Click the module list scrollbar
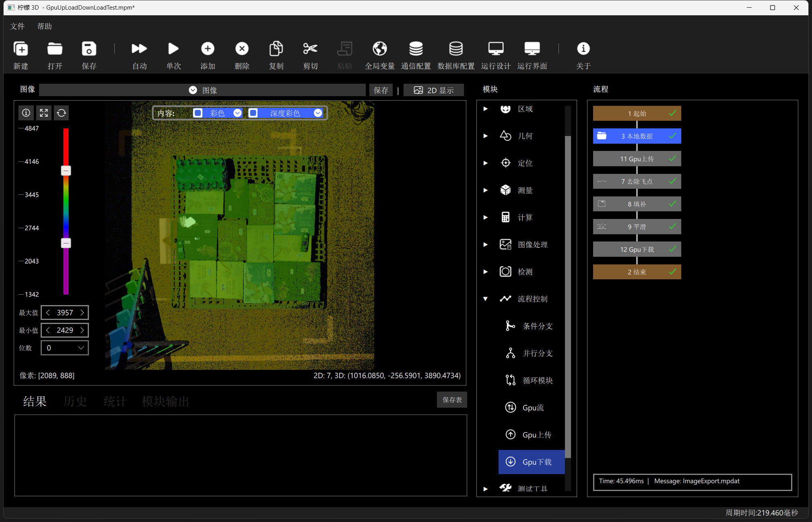 tap(568, 297)
